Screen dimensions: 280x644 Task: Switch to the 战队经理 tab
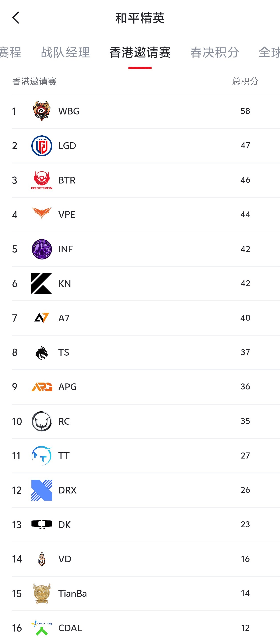(x=65, y=53)
